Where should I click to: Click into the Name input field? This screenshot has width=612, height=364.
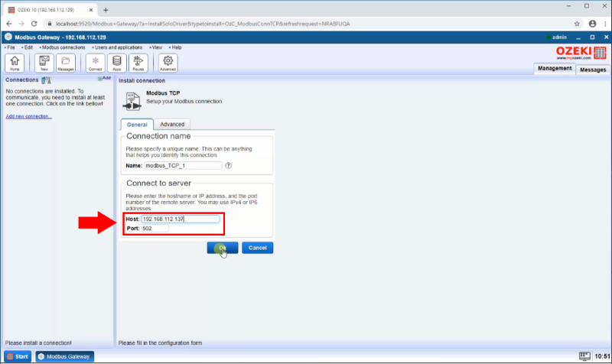point(183,165)
